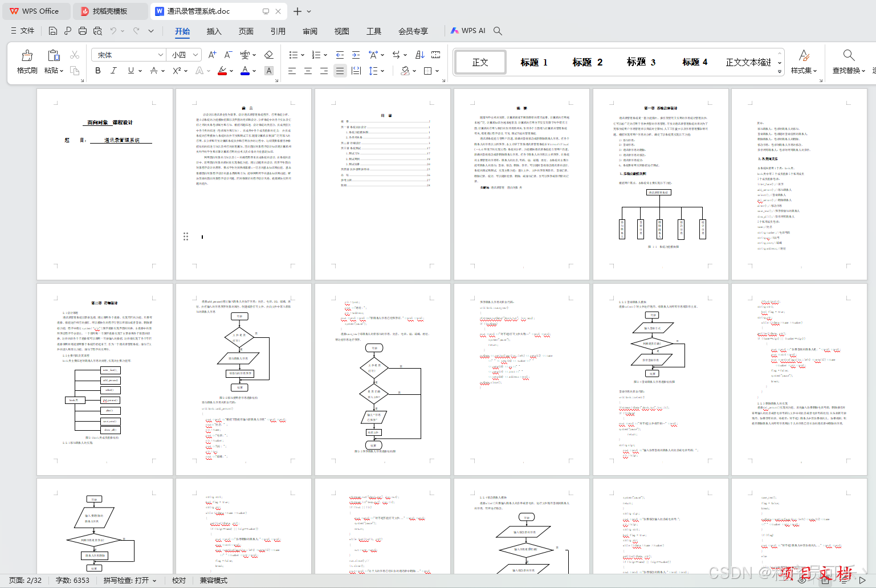The width and height of the screenshot is (876, 588).
Task: Switch to the 引用 (References) tab
Action: pyautogui.click(x=278, y=31)
